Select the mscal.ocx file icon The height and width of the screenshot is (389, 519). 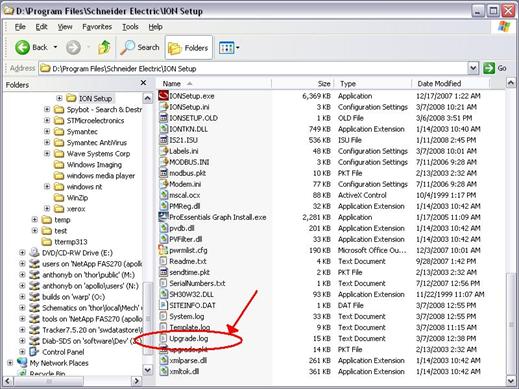click(x=164, y=195)
